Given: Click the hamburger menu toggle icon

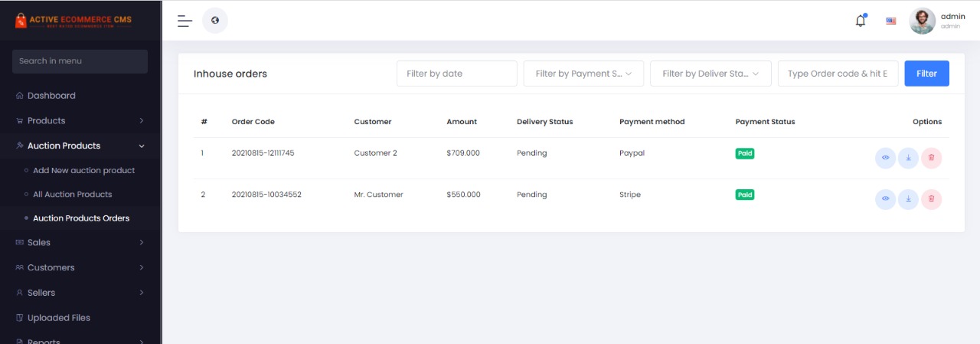Looking at the screenshot, I should (x=185, y=21).
